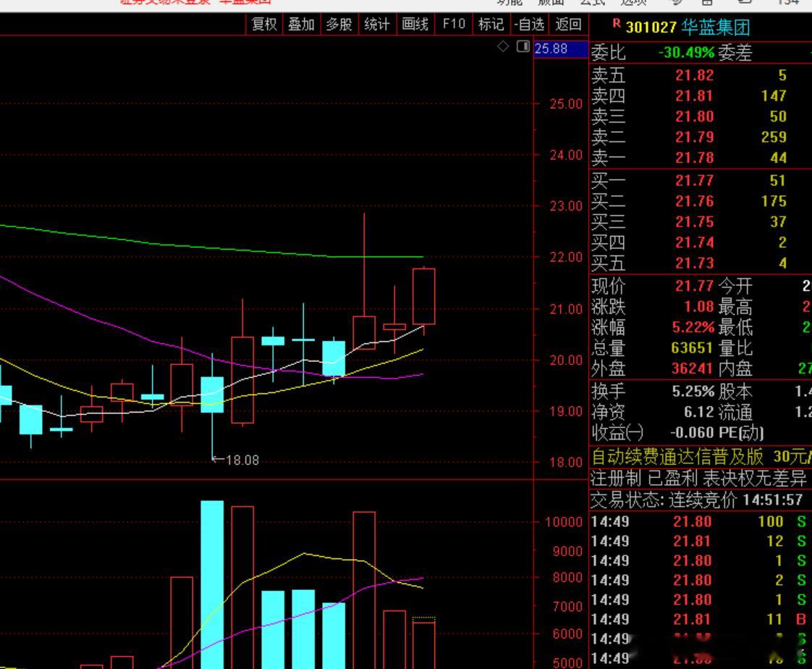Click the 18.08 low price annotation
812x669 pixels.
[x=242, y=460]
